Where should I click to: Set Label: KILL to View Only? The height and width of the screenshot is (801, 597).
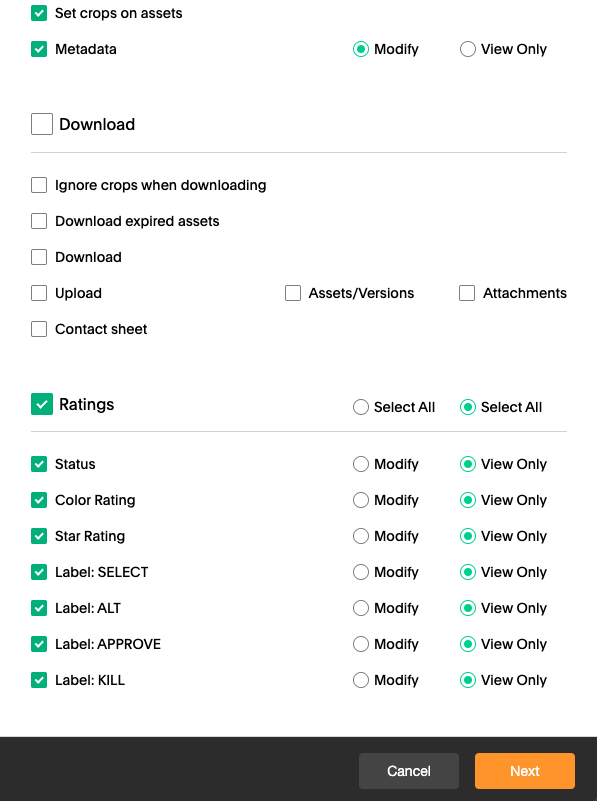point(467,680)
